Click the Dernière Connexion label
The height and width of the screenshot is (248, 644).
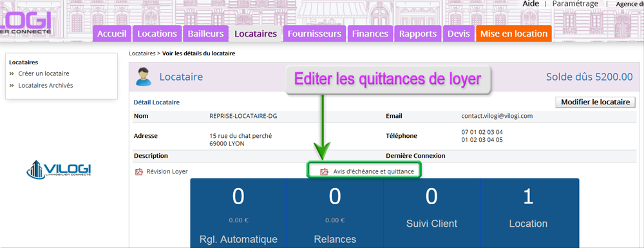[x=415, y=156]
